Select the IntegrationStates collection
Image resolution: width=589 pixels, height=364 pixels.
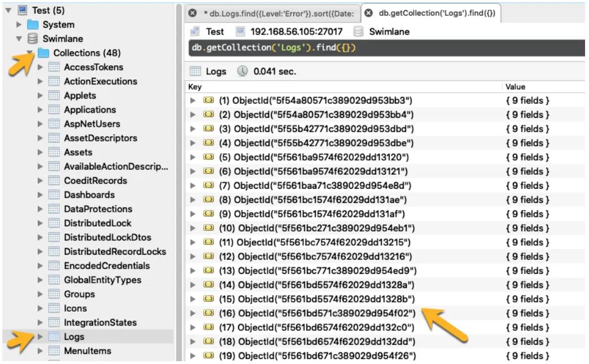(x=100, y=322)
